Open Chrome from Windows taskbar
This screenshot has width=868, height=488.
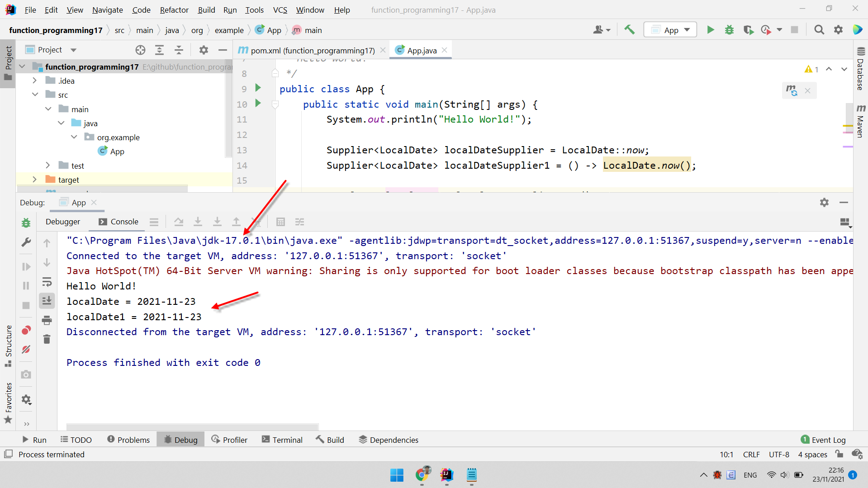[x=422, y=474]
